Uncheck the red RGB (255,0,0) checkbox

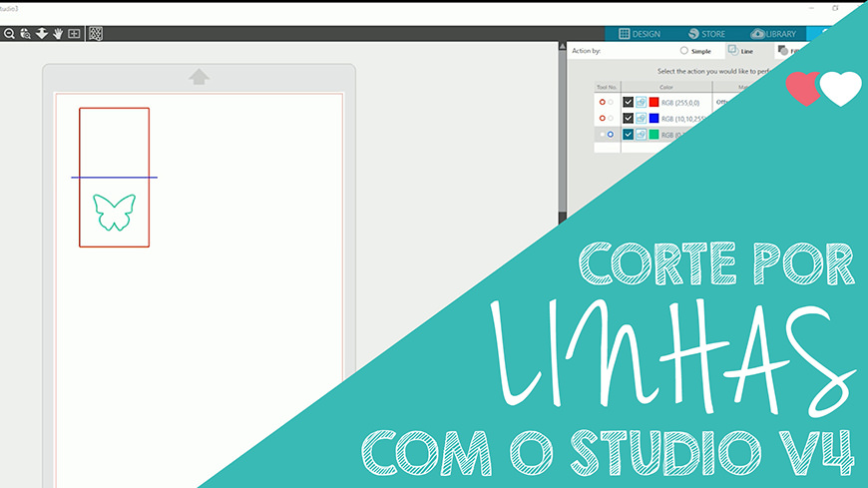coord(628,102)
